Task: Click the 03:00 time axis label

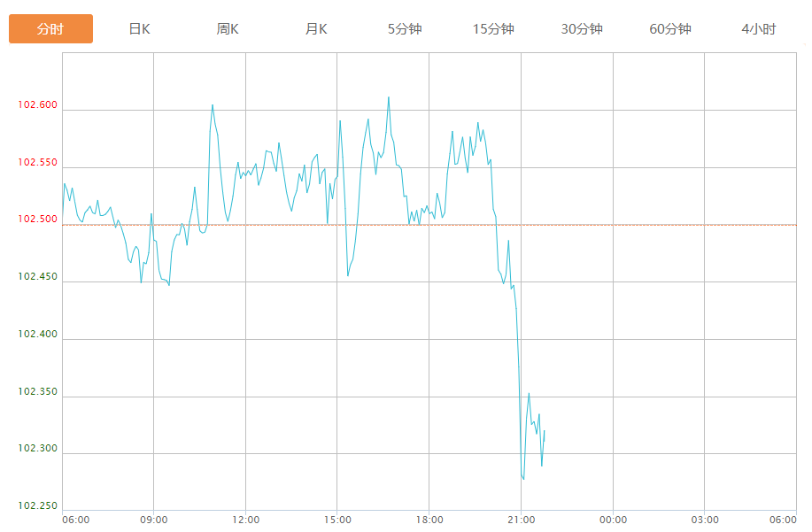Action: (705, 520)
